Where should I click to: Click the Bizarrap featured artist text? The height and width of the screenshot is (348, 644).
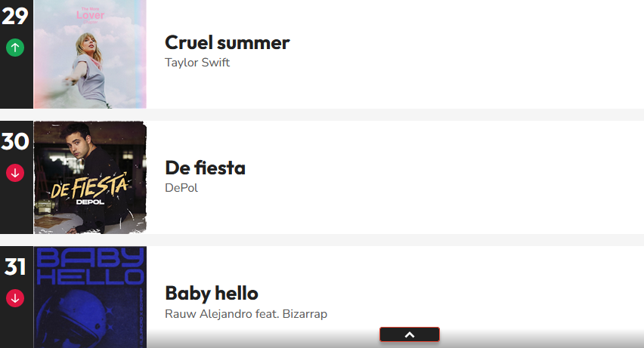point(305,314)
